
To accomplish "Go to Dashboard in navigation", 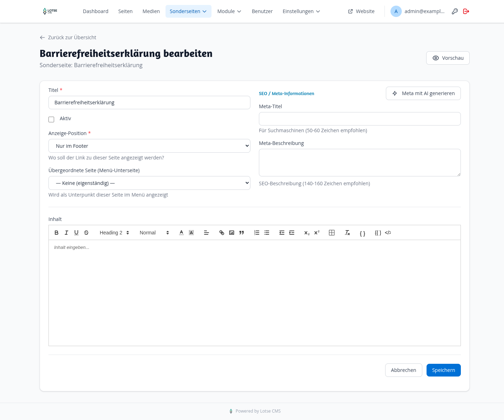I will (x=95, y=11).
